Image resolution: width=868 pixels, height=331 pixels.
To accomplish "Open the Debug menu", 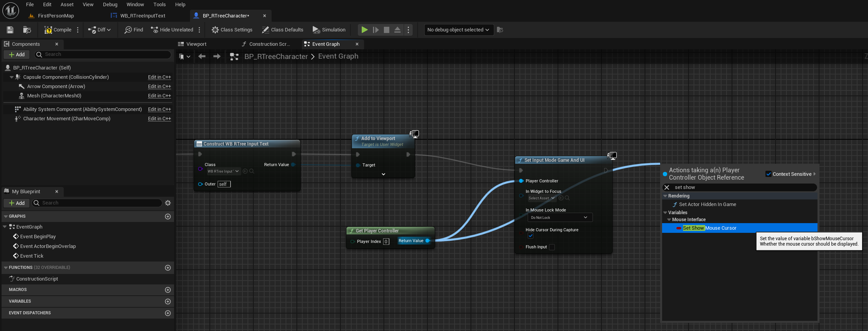I will 110,5.
